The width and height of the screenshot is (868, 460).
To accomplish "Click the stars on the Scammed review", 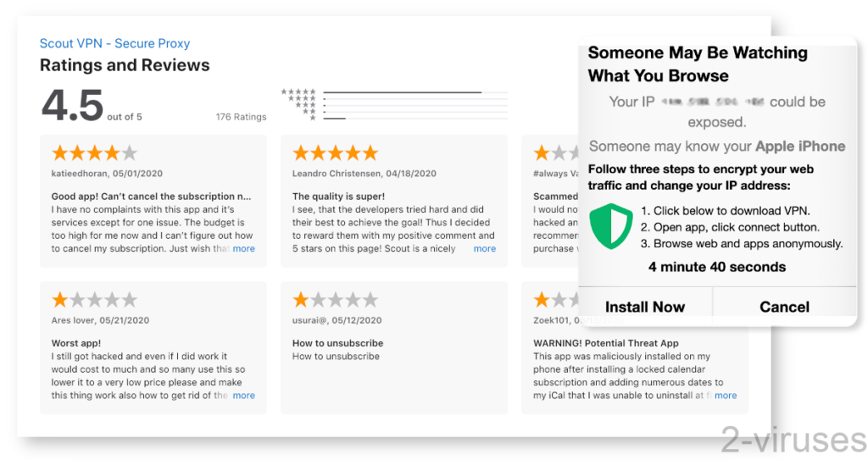I will click(550, 153).
